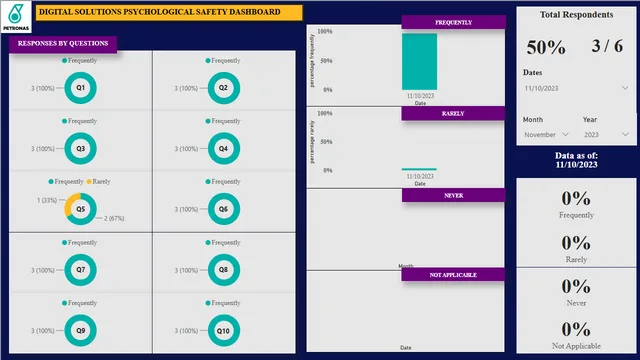Image resolution: width=640 pixels, height=360 pixels.
Task: Click the dashboard title banner
Action: pos(169,12)
